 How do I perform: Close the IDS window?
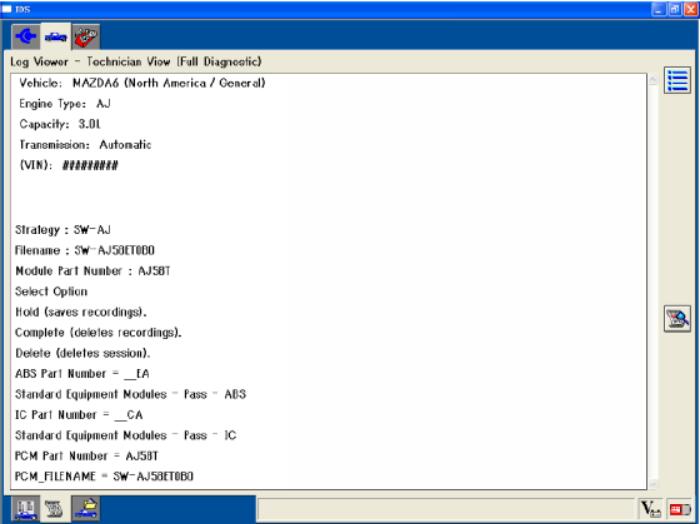690,9
